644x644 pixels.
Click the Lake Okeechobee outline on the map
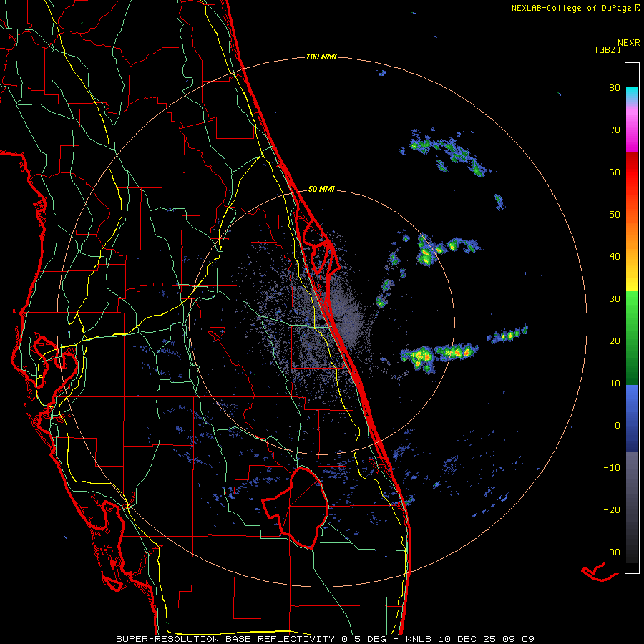pyautogui.click(x=296, y=507)
